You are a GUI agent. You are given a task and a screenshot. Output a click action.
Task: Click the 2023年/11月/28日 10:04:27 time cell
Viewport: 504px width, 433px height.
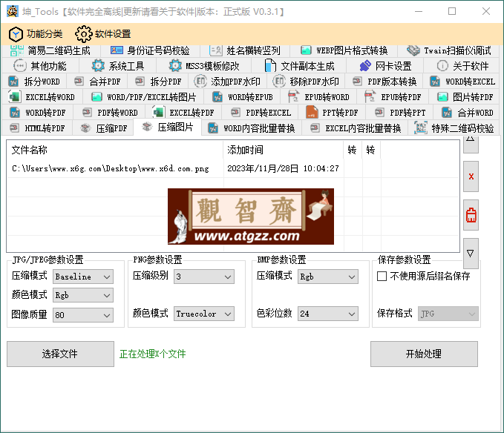pyautogui.click(x=284, y=168)
